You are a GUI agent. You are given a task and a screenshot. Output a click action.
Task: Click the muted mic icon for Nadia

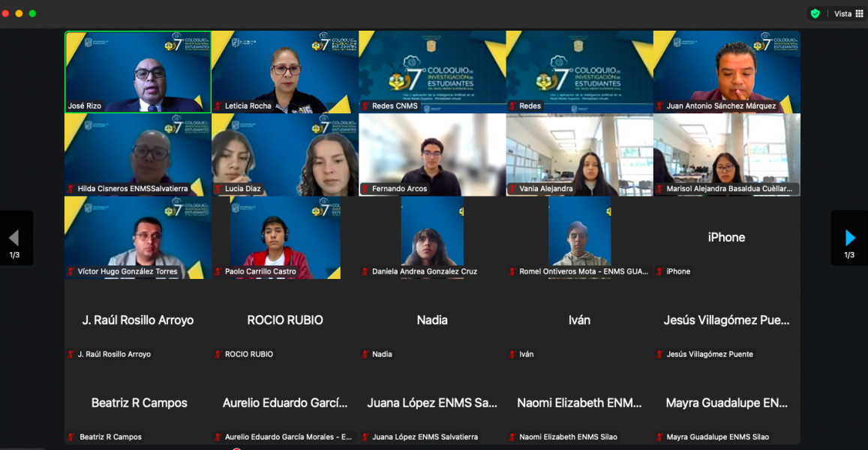click(x=365, y=355)
